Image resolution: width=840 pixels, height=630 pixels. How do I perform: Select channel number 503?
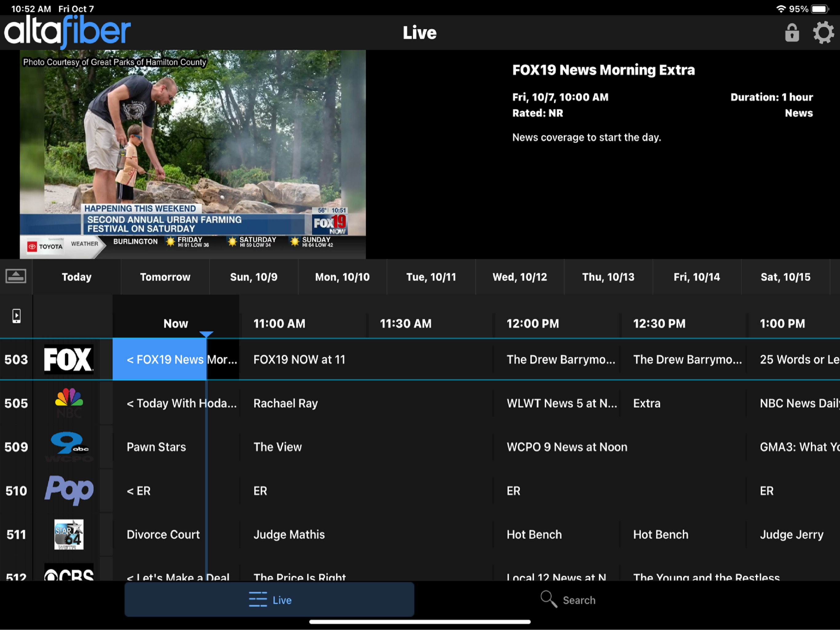[x=16, y=359]
